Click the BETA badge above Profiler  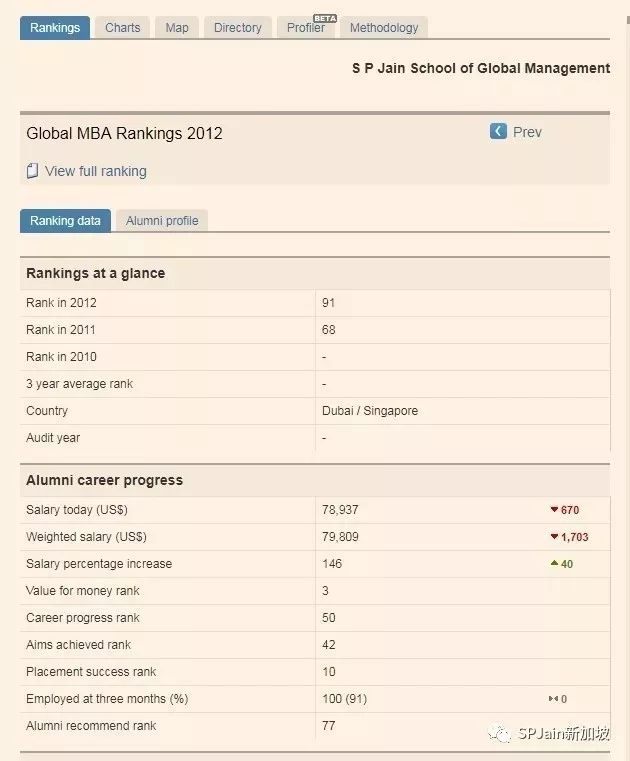tap(325, 18)
